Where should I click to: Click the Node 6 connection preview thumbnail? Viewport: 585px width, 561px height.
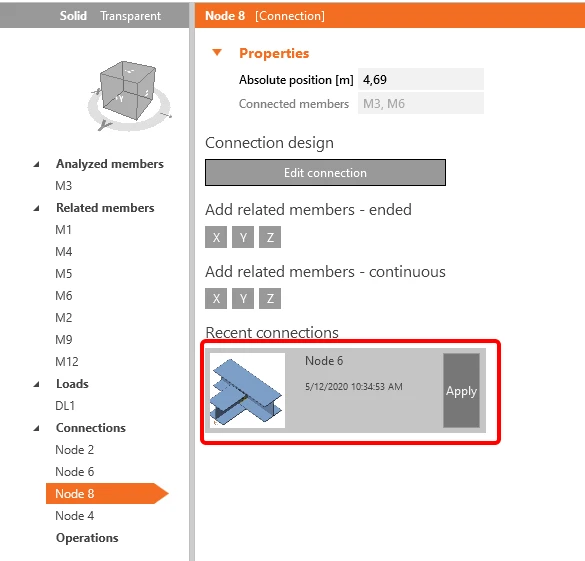[x=247, y=391]
